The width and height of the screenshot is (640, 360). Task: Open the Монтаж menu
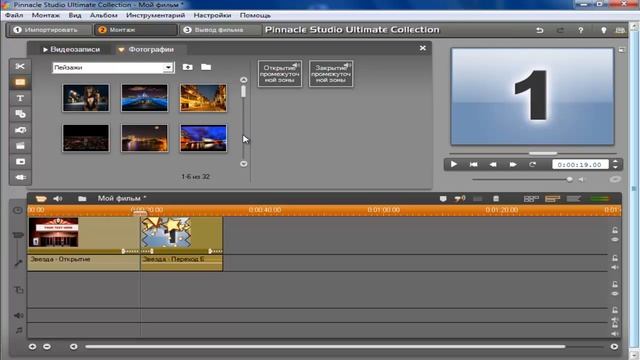46,15
